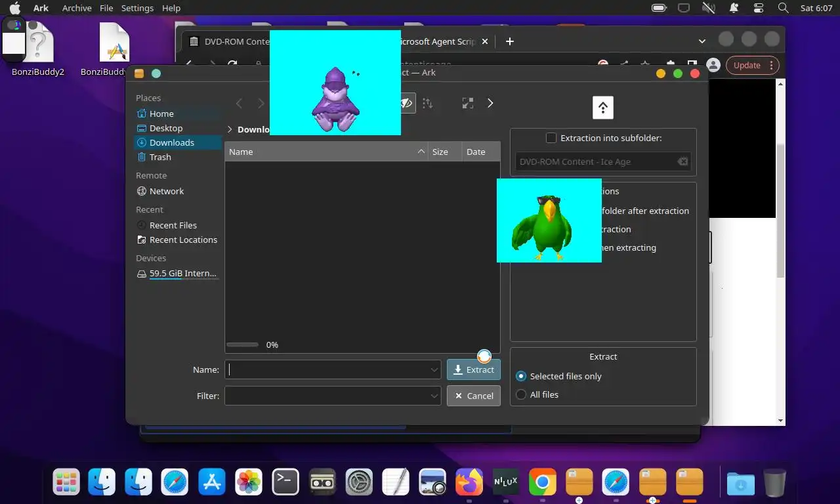840x504 pixels.
Task: Sort files by Size column
Action: (x=445, y=152)
